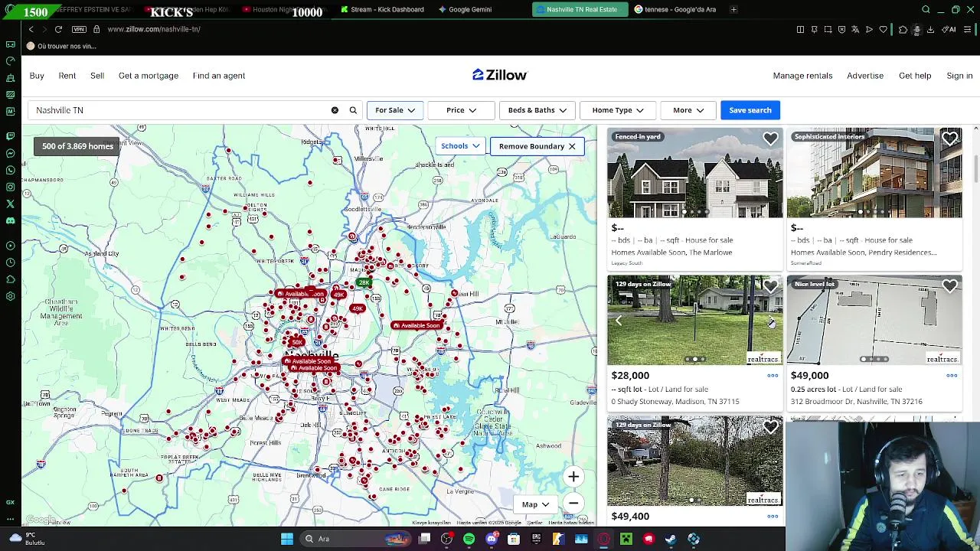Open the browser downloads icon
980x551 pixels.
[930, 29]
